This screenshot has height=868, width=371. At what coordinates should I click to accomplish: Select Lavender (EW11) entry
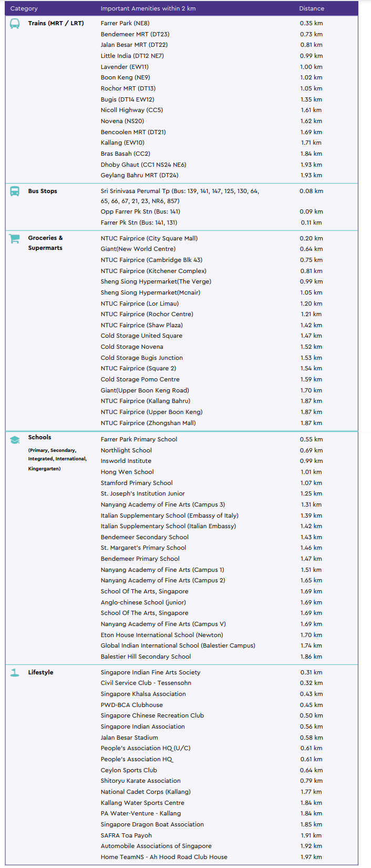pyautogui.click(x=125, y=67)
